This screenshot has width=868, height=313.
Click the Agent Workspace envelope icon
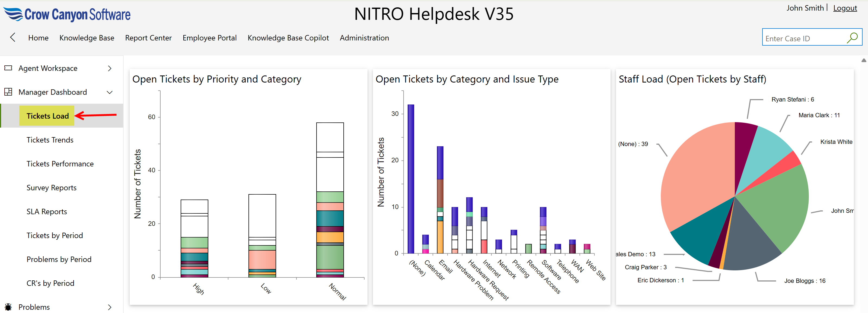(8, 68)
